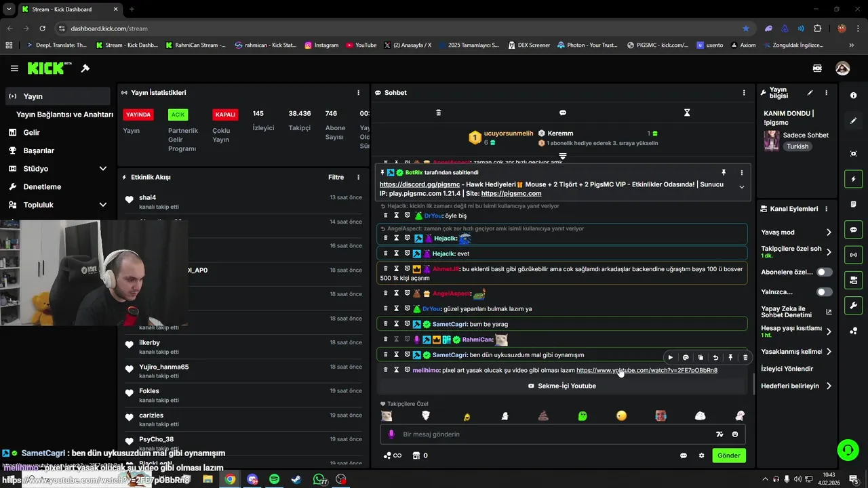Delete melihimo's message with its trash icon
Viewport: 868px width, 488px height.
(x=386, y=370)
